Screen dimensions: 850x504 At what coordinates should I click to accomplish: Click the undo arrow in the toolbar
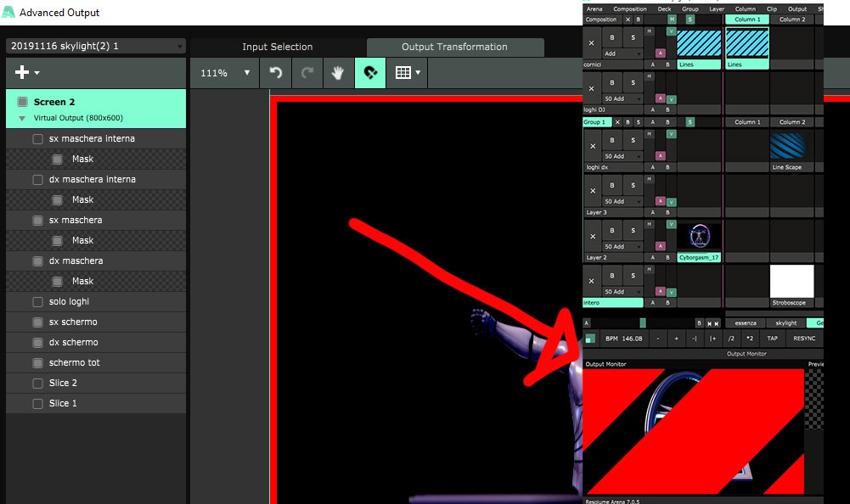pos(276,73)
